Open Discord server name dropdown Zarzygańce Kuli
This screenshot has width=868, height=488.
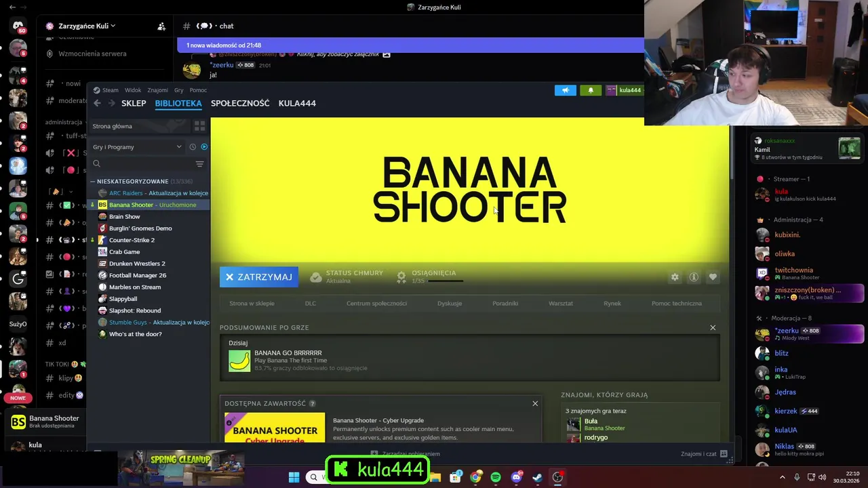tap(80, 26)
